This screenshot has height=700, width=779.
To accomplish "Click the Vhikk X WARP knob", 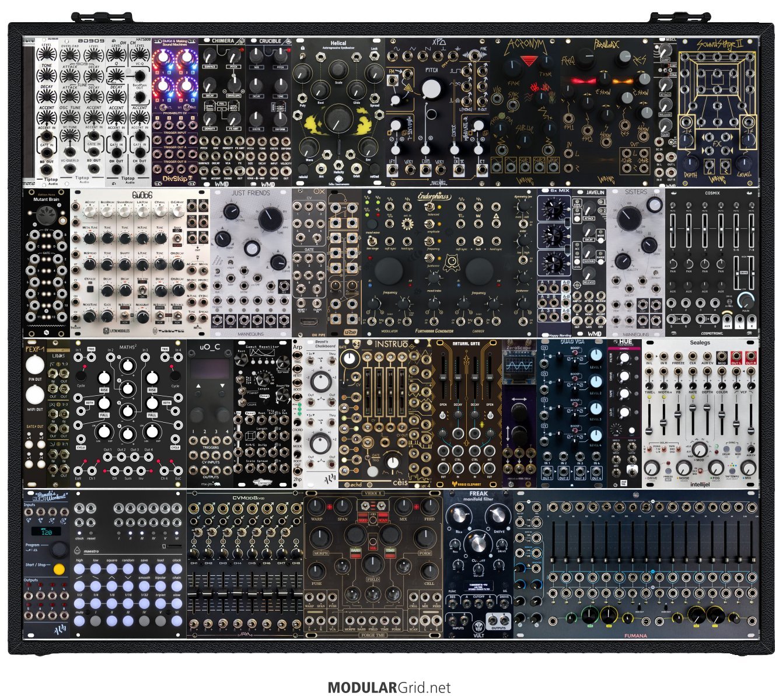I will (x=316, y=506).
